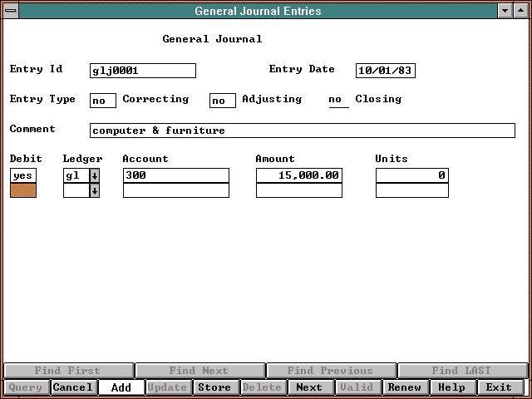
Task: Expand the first row Ledger dropdown
Action: pyautogui.click(x=95, y=175)
